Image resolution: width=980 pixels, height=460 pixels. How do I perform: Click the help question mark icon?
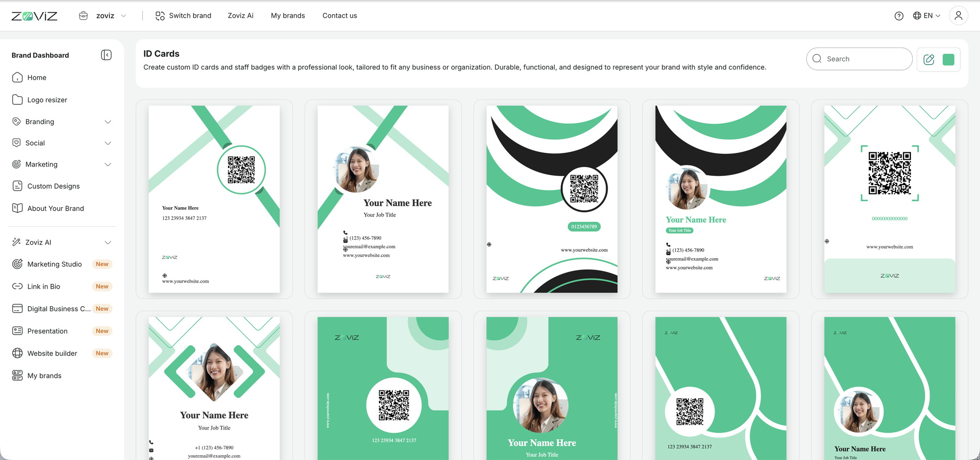[x=899, y=16]
